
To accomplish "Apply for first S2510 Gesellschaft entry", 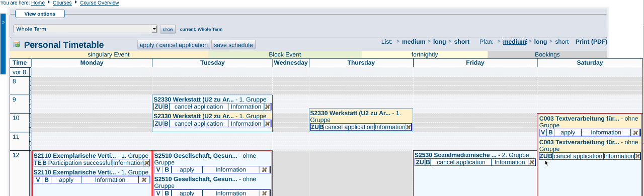I will point(187,170).
